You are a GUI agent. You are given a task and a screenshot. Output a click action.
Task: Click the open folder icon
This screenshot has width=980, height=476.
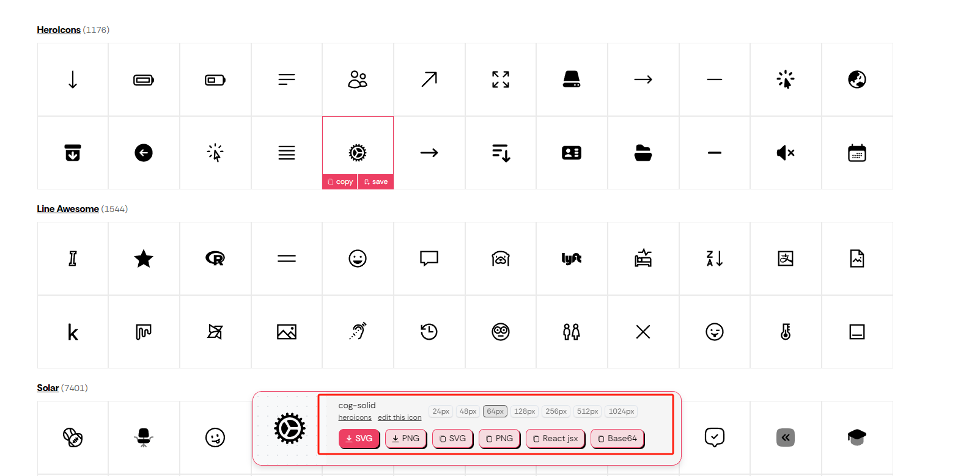pos(643,153)
